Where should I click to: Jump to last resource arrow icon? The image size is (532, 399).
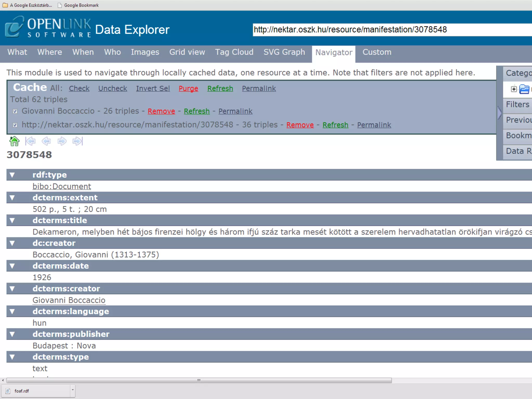click(x=77, y=141)
